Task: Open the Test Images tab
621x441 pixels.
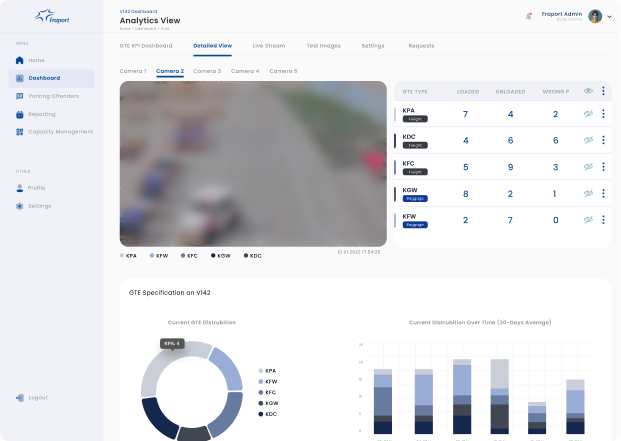Action: pos(324,46)
